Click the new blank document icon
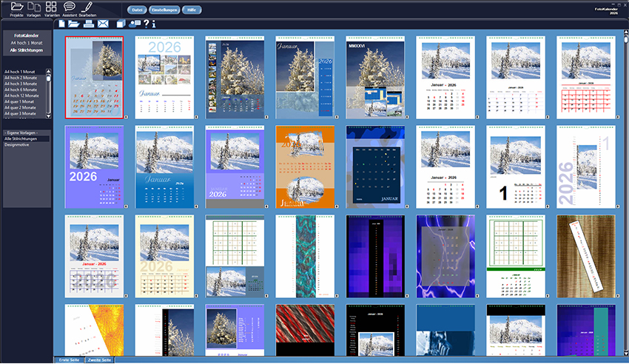Viewport: 629px width, 364px height. pyautogui.click(x=62, y=24)
